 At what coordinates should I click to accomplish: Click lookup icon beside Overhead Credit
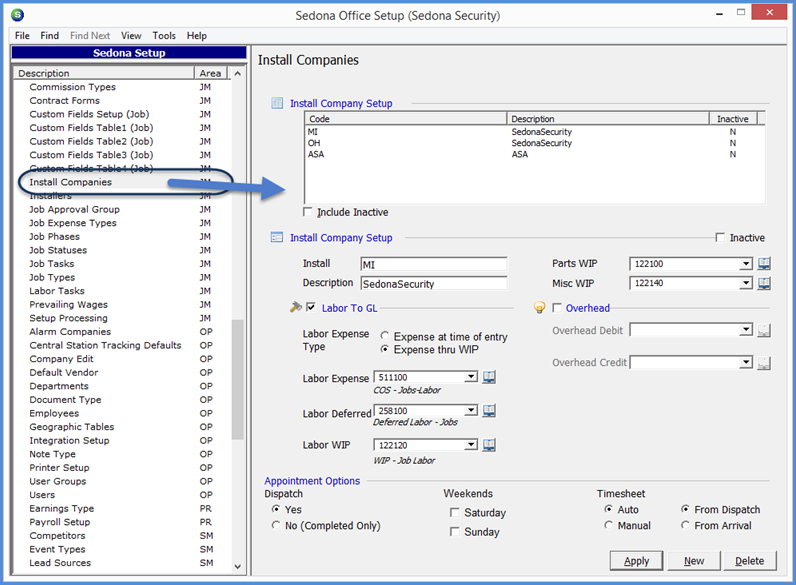[764, 363]
